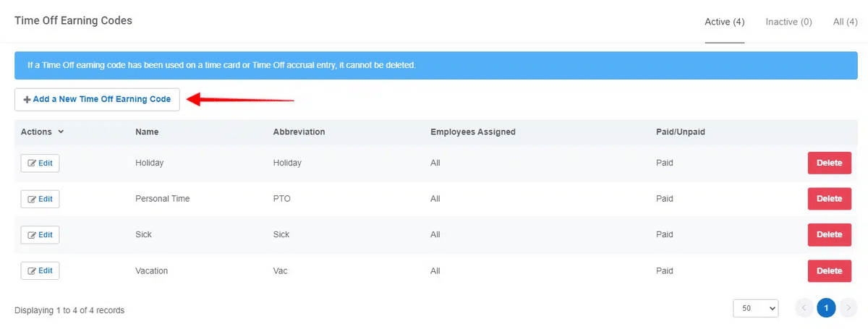Image resolution: width=868 pixels, height=329 pixels.
Task: Sort by the Name column header
Action: pyautogui.click(x=147, y=132)
